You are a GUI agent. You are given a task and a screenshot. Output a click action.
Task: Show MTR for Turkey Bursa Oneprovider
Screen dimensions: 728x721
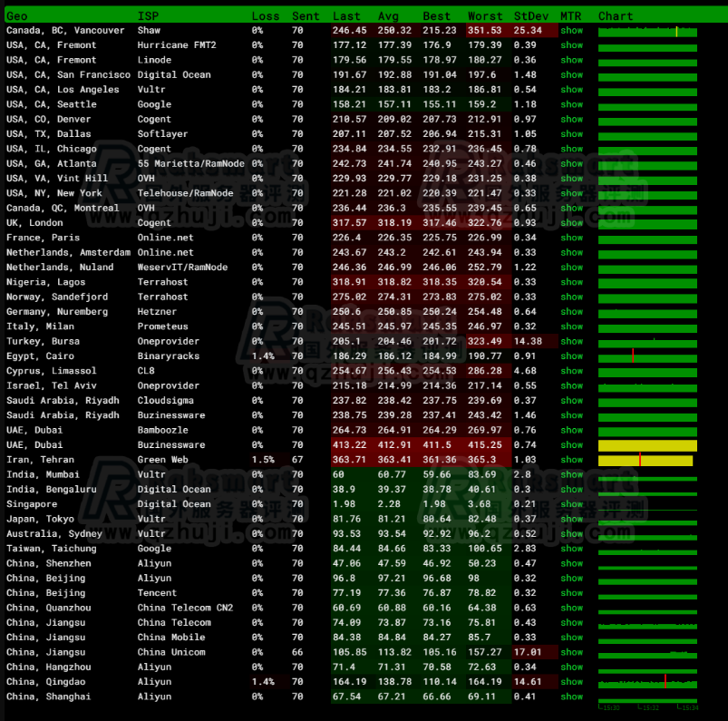(571, 341)
